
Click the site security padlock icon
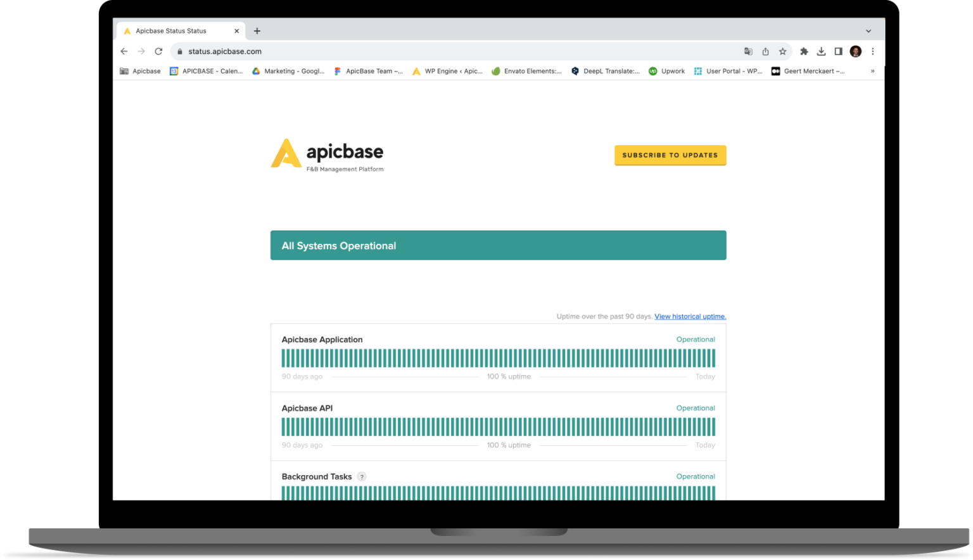(x=179, y=51)
